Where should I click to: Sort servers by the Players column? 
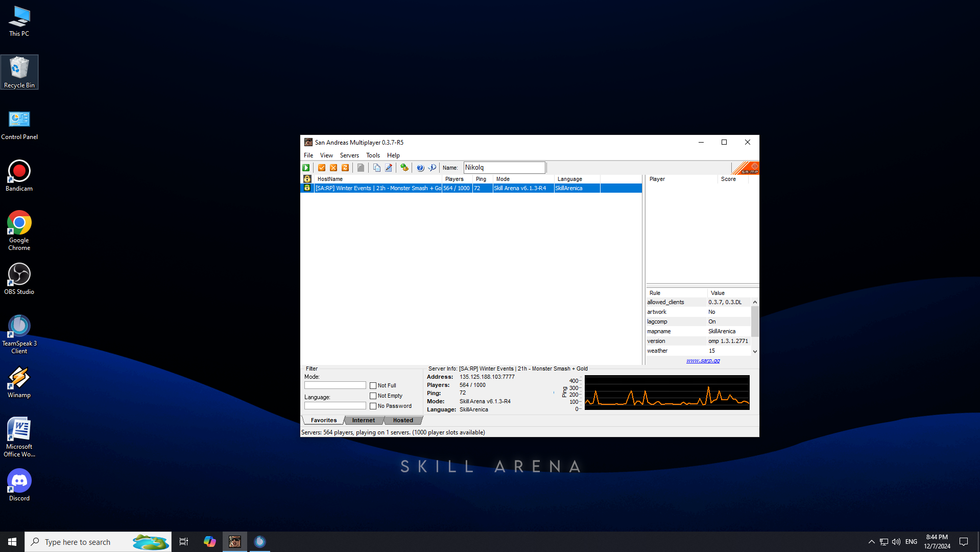(x=457, y=179)
